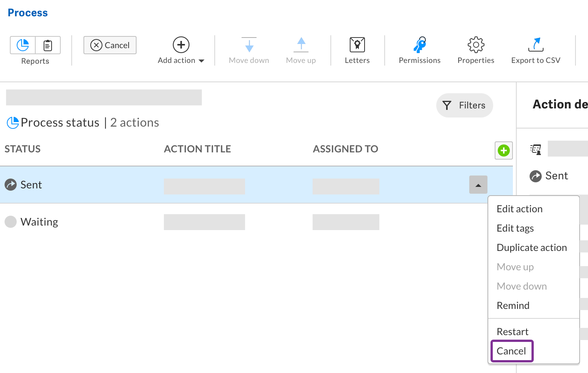Select the Reports clipboard icon
The height and width of the screenshot is (373, 588).
click(x=48, y=45)
